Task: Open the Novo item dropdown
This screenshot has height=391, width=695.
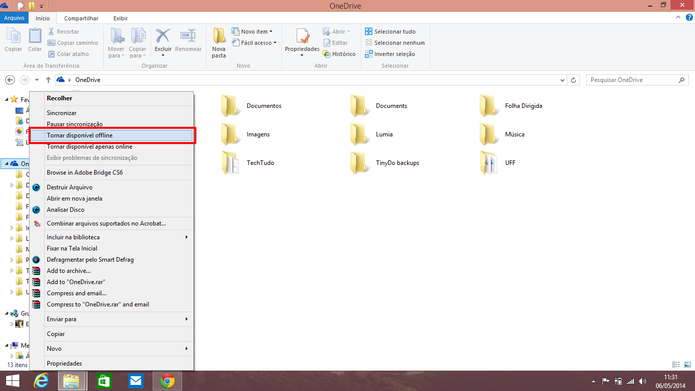Action: tap(252, 31)
